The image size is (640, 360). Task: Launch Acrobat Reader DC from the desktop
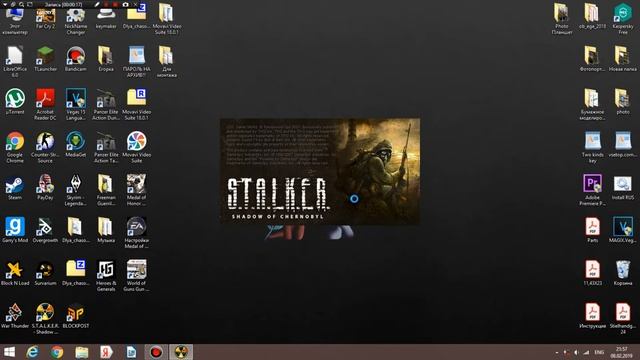[45, 104]
